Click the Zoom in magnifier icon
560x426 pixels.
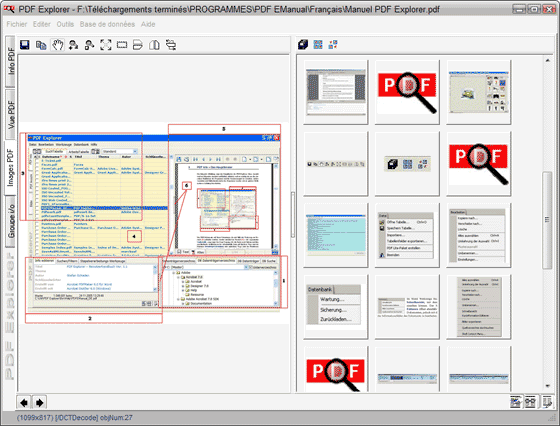pos(74,45)
